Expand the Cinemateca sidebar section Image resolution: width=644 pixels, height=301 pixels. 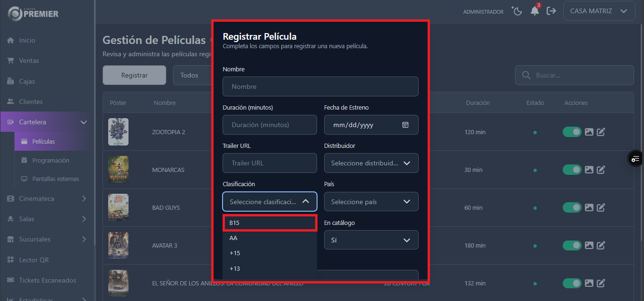click(x=47, y=198)
